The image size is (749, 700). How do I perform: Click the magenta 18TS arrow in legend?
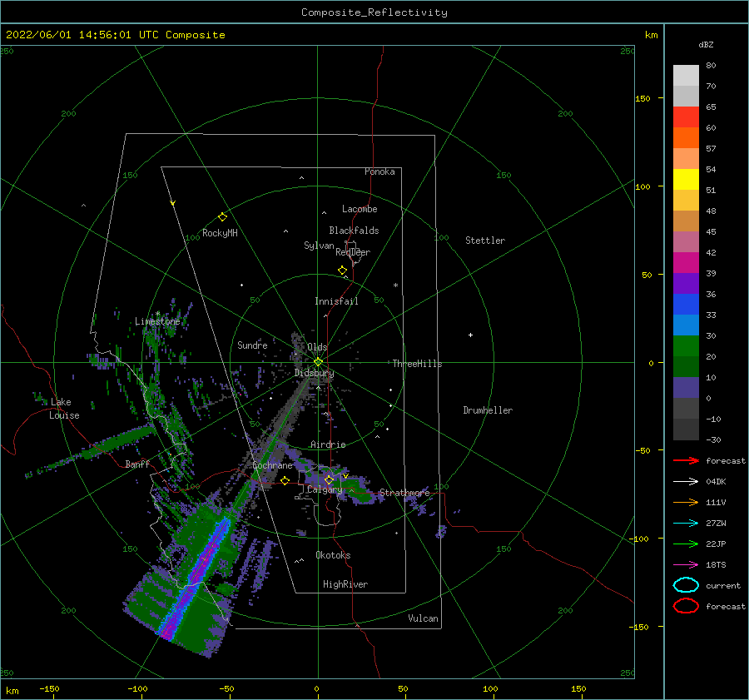[686, 564]
